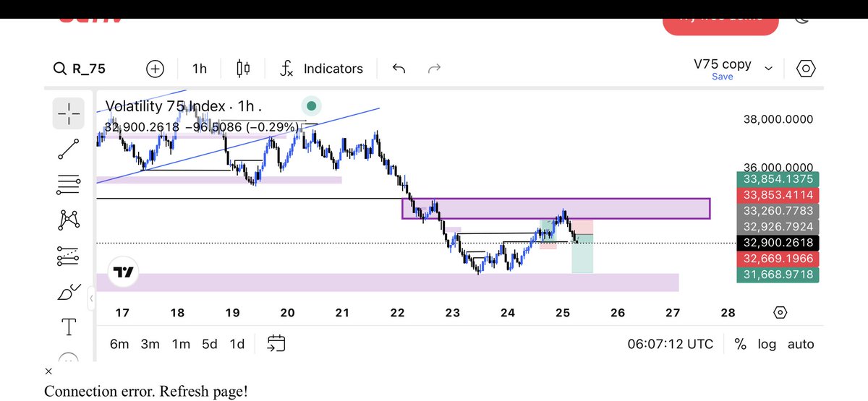The width and height of the screenshot is (868, 401).
Task: Open the go-to-date calendar
Action: tap(276, 343)
